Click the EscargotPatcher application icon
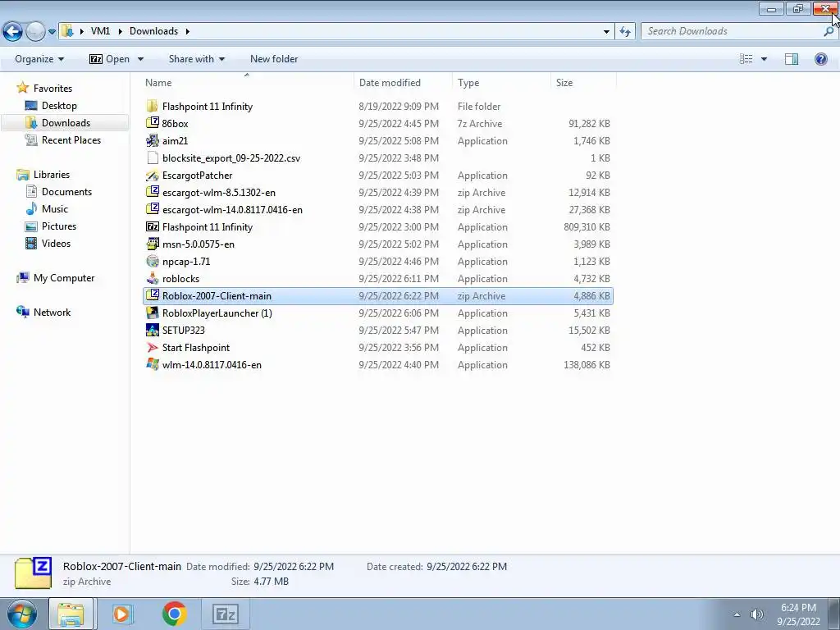 point(153,176)
